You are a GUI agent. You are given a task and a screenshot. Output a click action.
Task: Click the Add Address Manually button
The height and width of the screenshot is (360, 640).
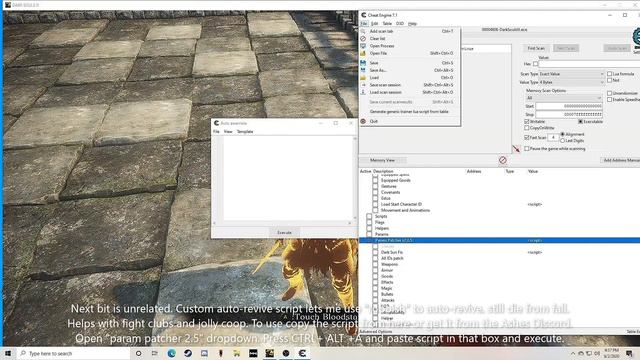click(620, 160)
